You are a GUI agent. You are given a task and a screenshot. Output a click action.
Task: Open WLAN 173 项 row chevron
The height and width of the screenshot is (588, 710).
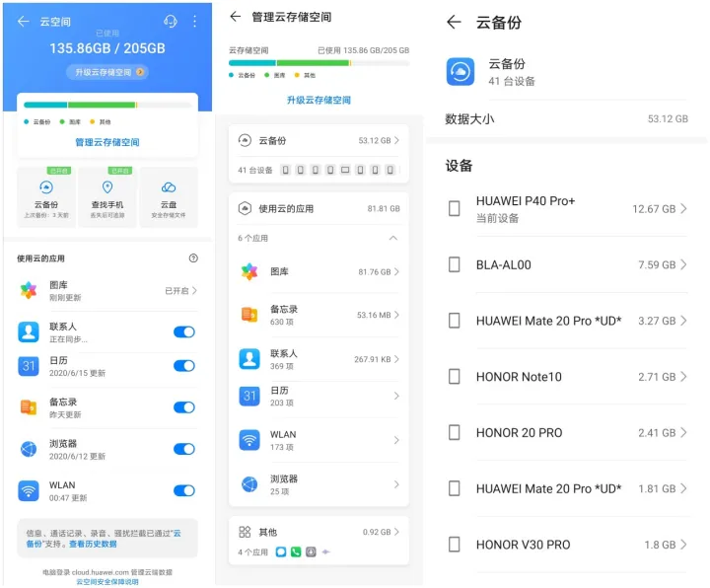tap(396, 440)
